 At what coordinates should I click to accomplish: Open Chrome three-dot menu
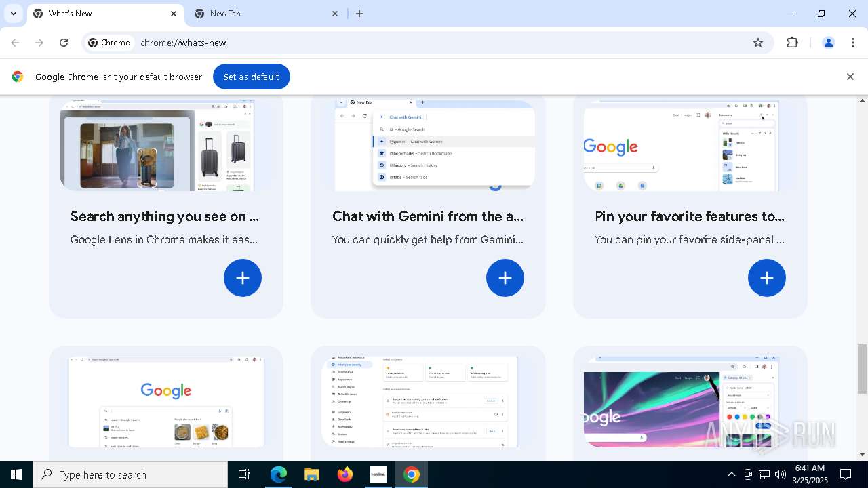[853, 43]
